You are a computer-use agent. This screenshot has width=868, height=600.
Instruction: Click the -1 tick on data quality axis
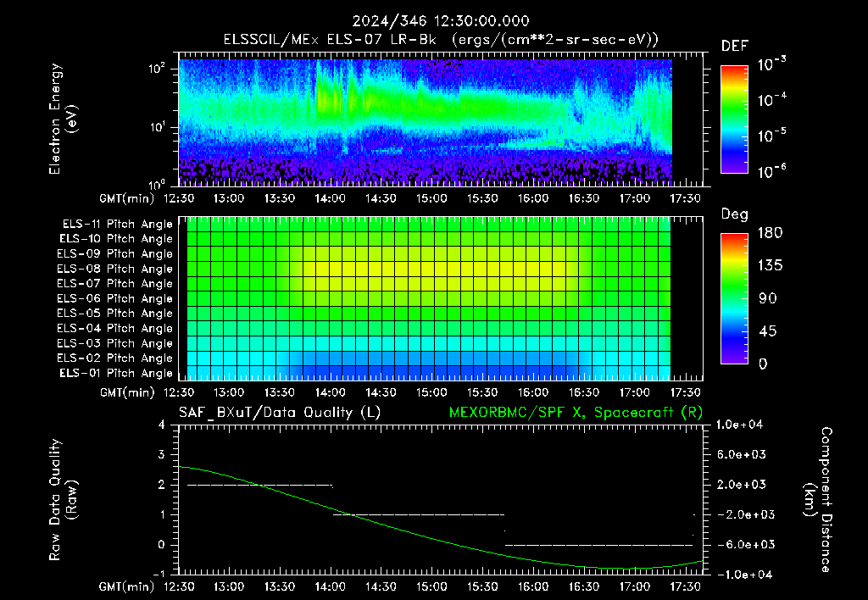[159, 574]
